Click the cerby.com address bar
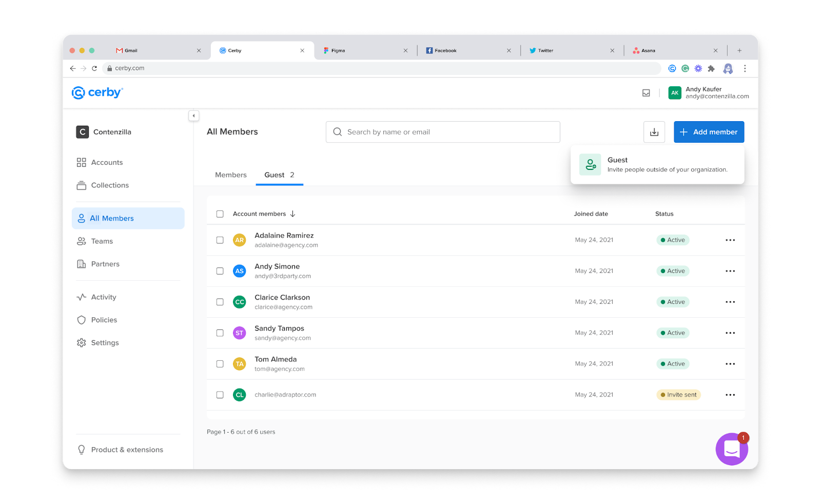 (382, 68)
